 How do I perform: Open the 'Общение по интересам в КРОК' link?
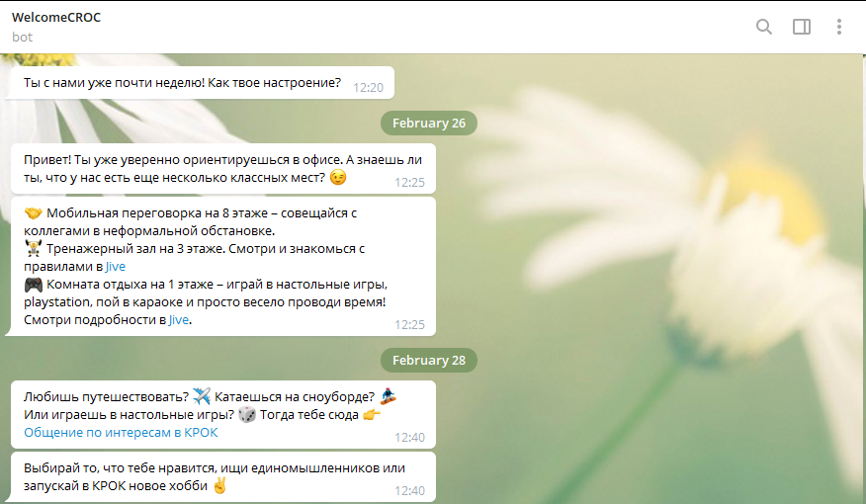coord(121,432)
